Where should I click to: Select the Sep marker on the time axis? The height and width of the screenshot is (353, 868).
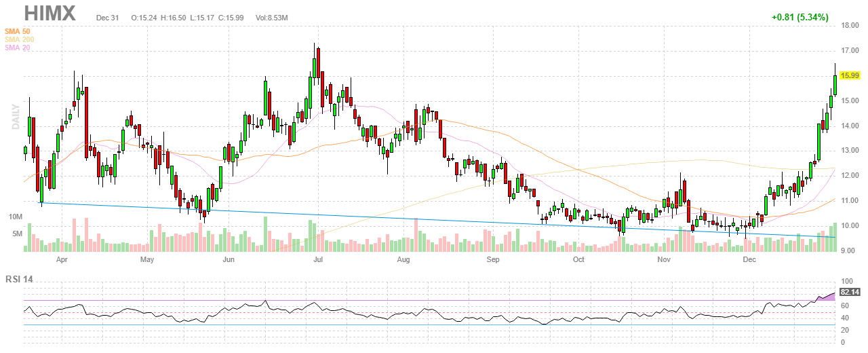click(493, 259)
